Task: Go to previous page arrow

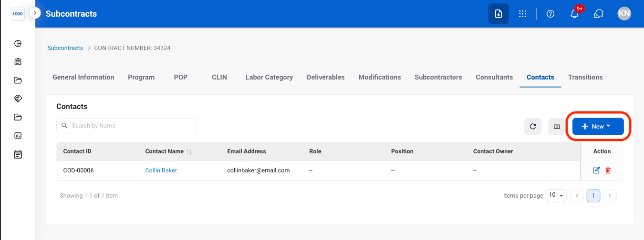Action: coord(577,196)
